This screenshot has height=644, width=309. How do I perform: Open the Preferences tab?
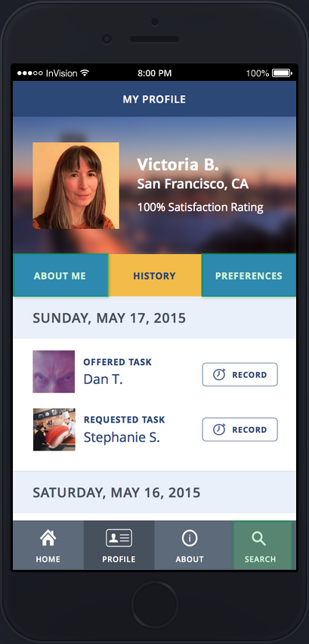point(249,275)
